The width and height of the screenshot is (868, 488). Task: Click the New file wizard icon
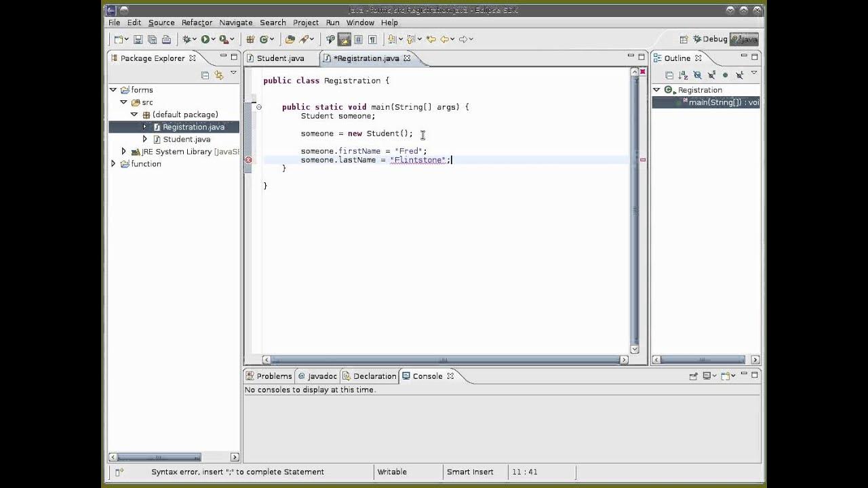pos(119,39)
